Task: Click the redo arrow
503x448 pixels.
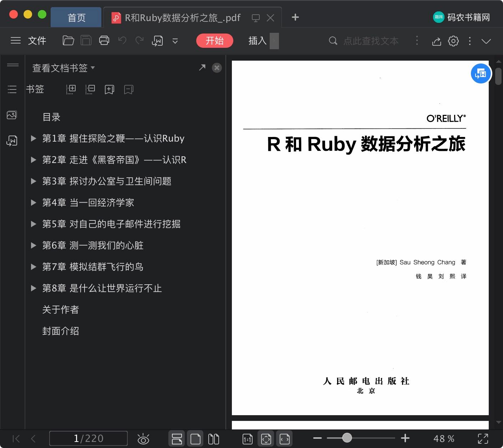Action: 139,40
